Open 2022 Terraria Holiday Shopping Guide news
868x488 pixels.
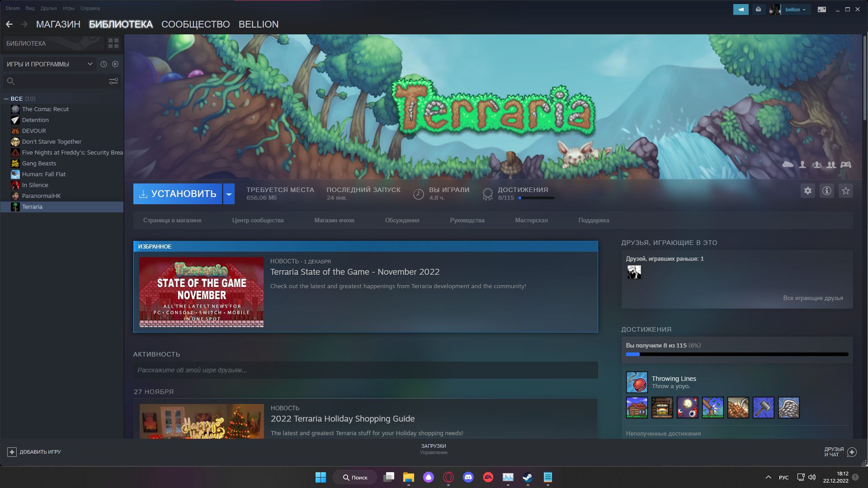click(343, 419)
